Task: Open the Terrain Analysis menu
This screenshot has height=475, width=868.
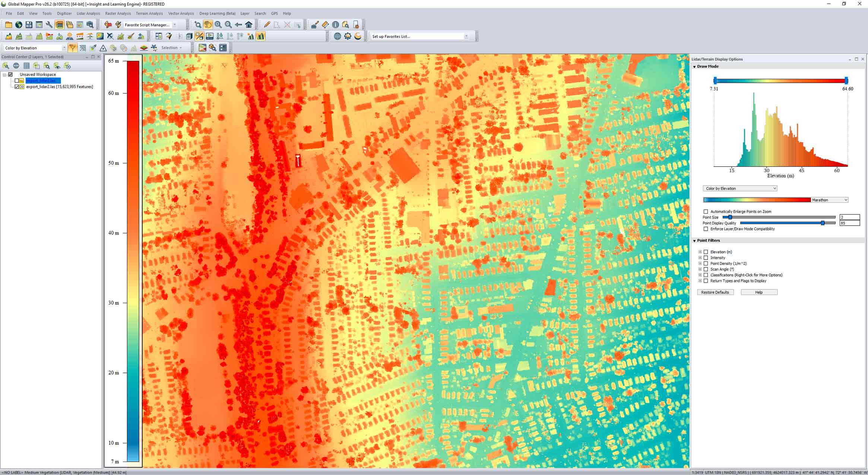Action: 149,13
